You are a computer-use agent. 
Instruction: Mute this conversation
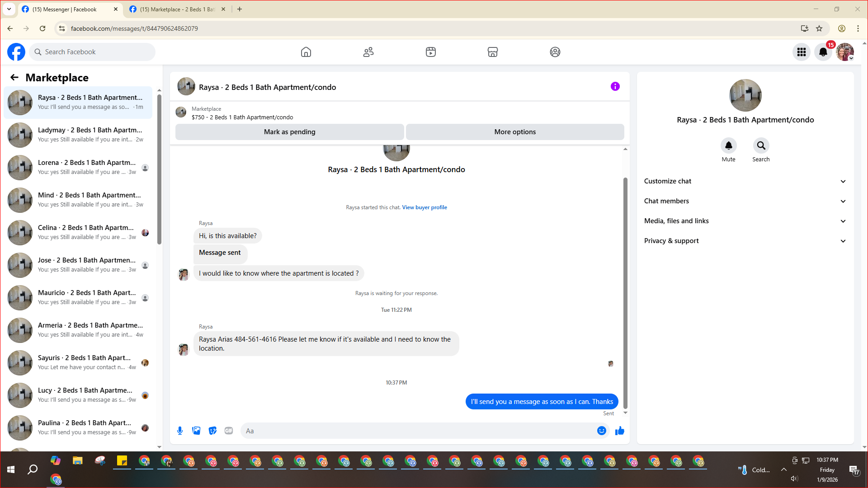tap(728, 146)
